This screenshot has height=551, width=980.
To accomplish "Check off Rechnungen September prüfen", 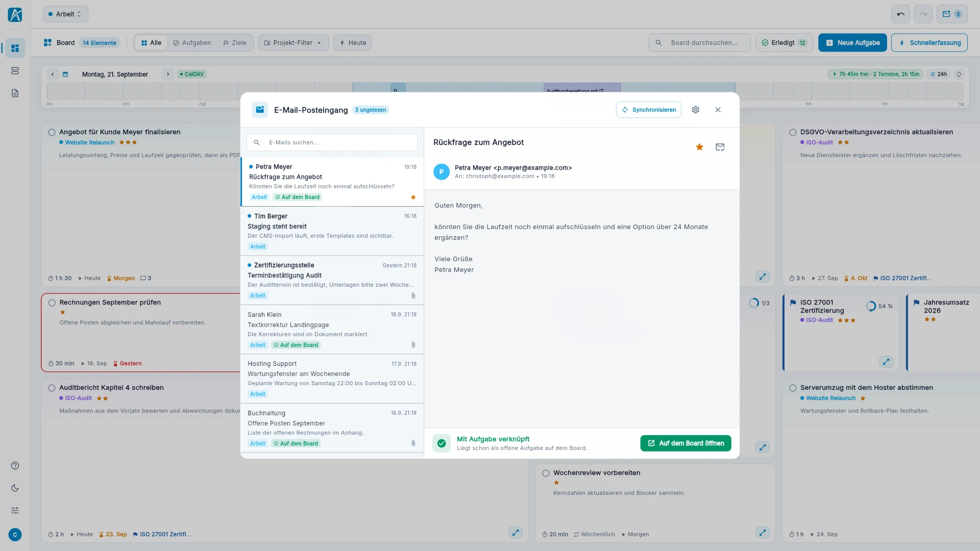I will click(52, 303).
